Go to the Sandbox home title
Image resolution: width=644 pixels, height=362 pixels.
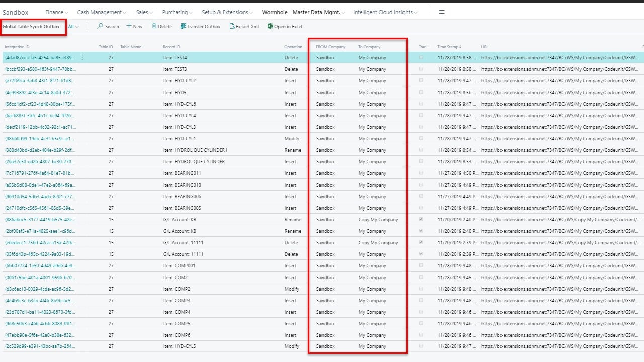point(16,12)
